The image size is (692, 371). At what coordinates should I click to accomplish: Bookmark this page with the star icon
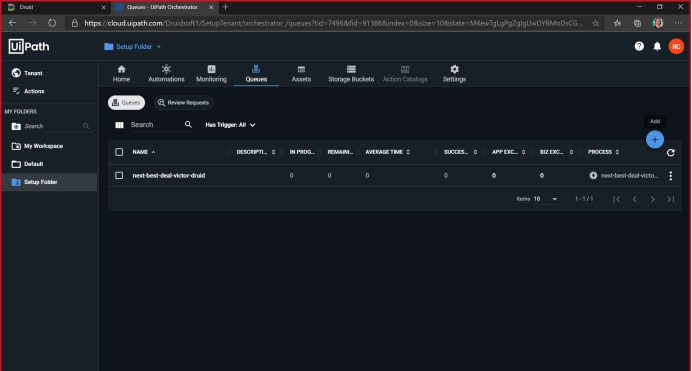point(595,23)
